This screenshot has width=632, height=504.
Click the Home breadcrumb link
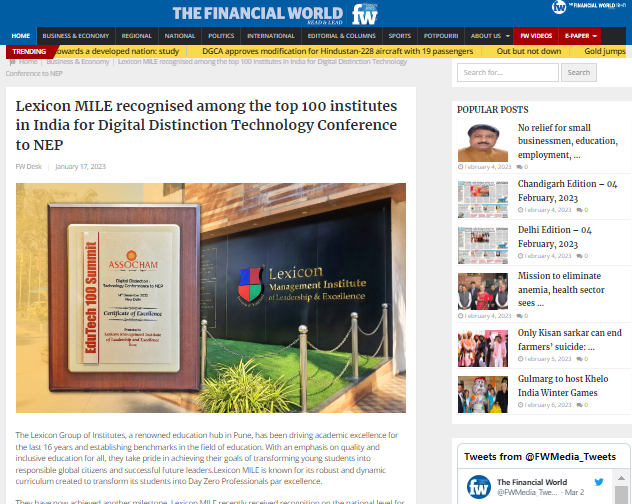pyautogui.click(x=28, y=62)
